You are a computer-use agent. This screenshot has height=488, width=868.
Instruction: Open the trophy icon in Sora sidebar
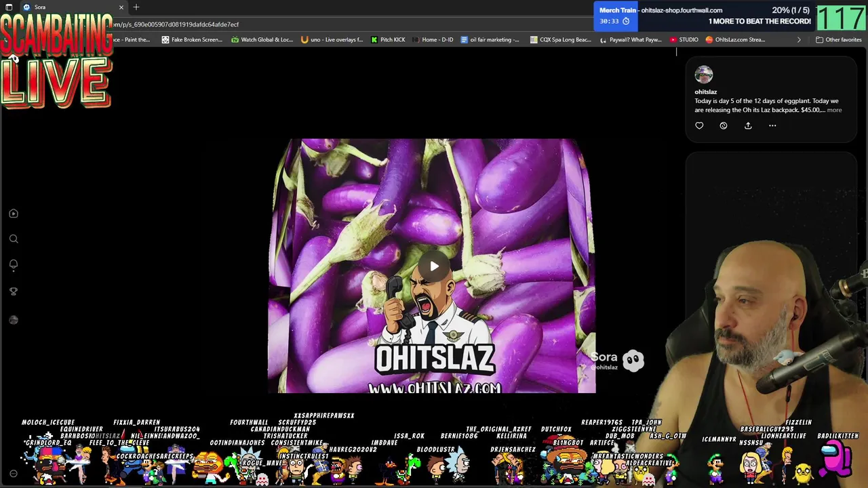[14, 291]
